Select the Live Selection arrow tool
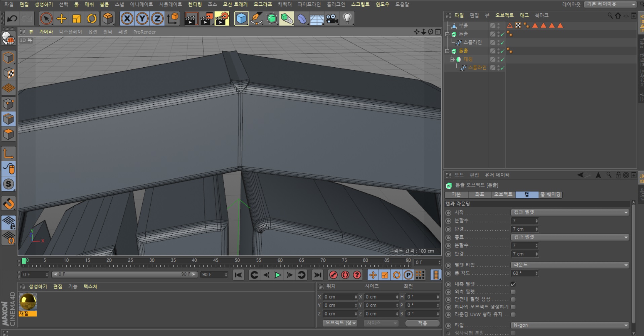The width and height of the screenshot is (644, 336). point(46,19)
